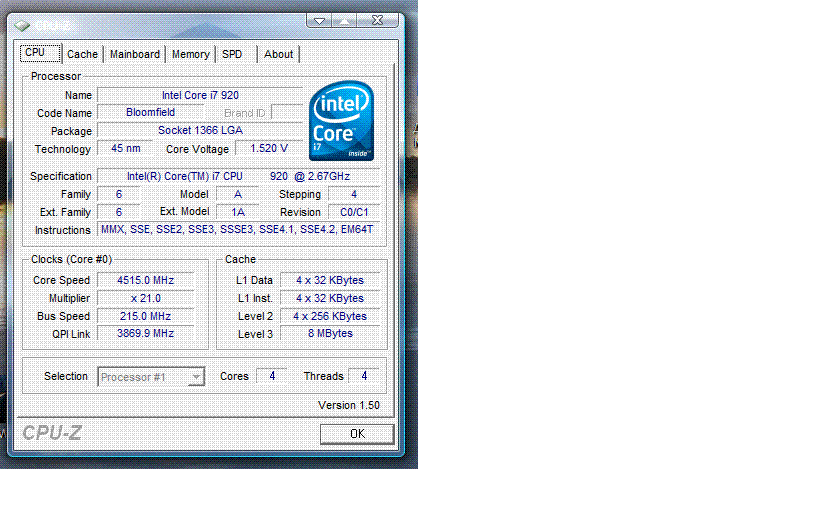
Task: Click the Level 2 value 4 x 256 KBytes
Action: tap(330, 316)
